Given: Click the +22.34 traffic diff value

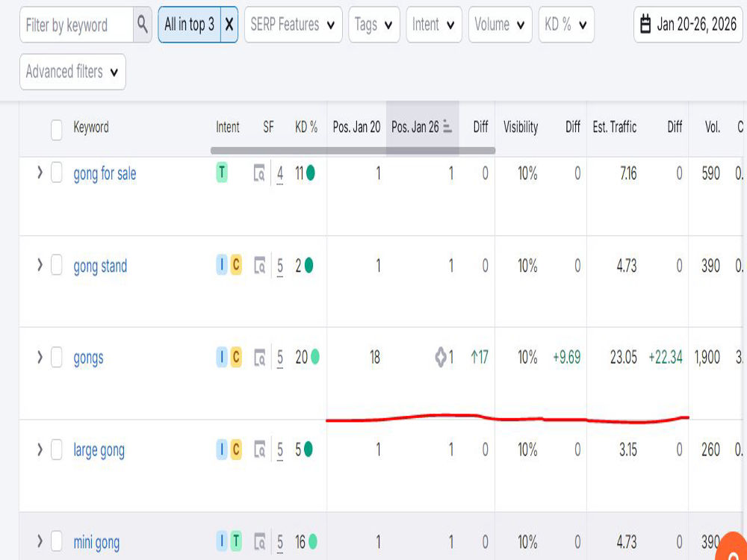Looking at the screenshot, I should 666,357.
